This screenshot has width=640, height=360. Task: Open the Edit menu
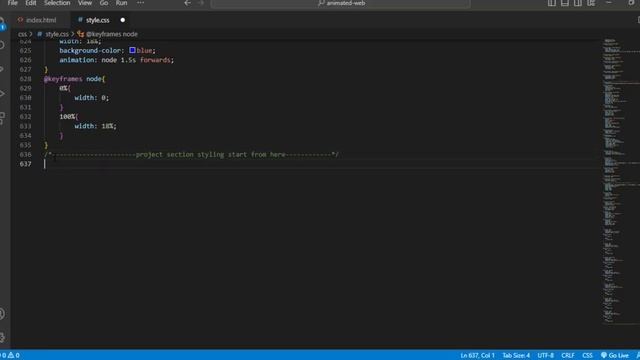[31, 3]
